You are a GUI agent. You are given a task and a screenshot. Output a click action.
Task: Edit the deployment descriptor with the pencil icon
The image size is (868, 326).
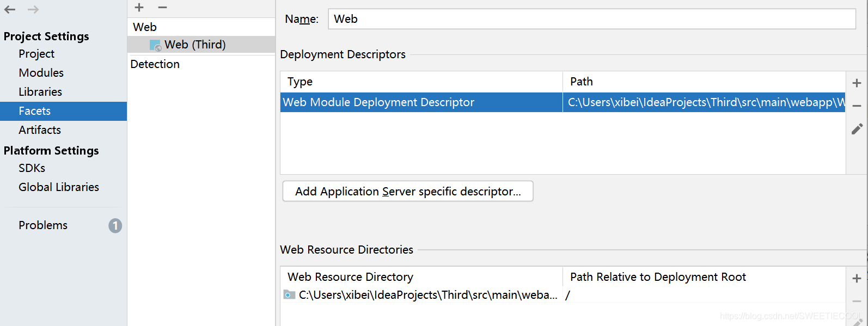[857, 129]
